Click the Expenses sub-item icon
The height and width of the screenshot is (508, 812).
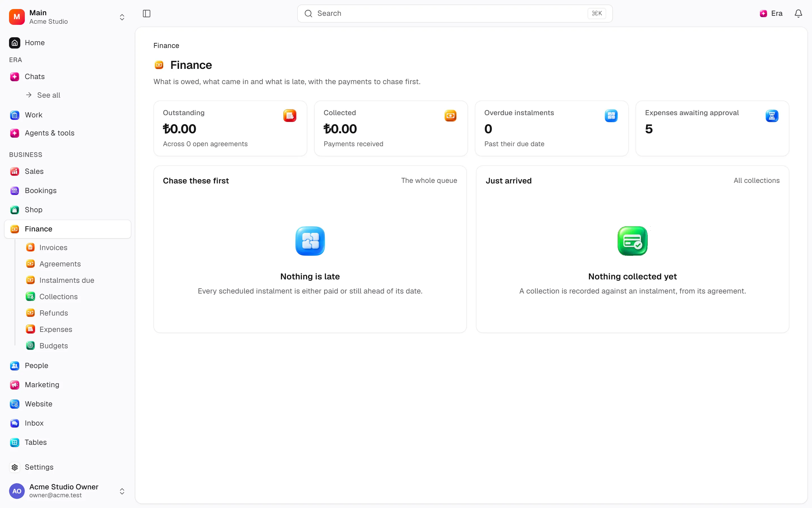click(x=30, y=329)
